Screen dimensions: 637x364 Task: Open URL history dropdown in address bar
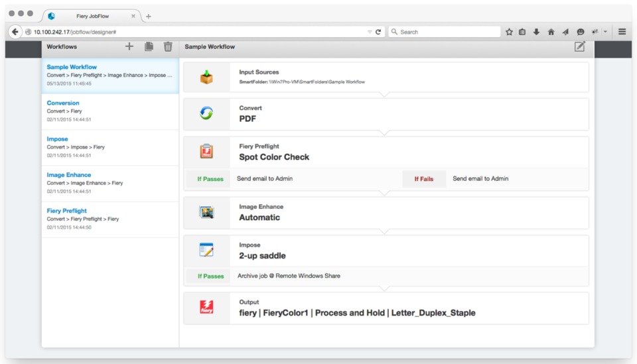click(370, 32)
